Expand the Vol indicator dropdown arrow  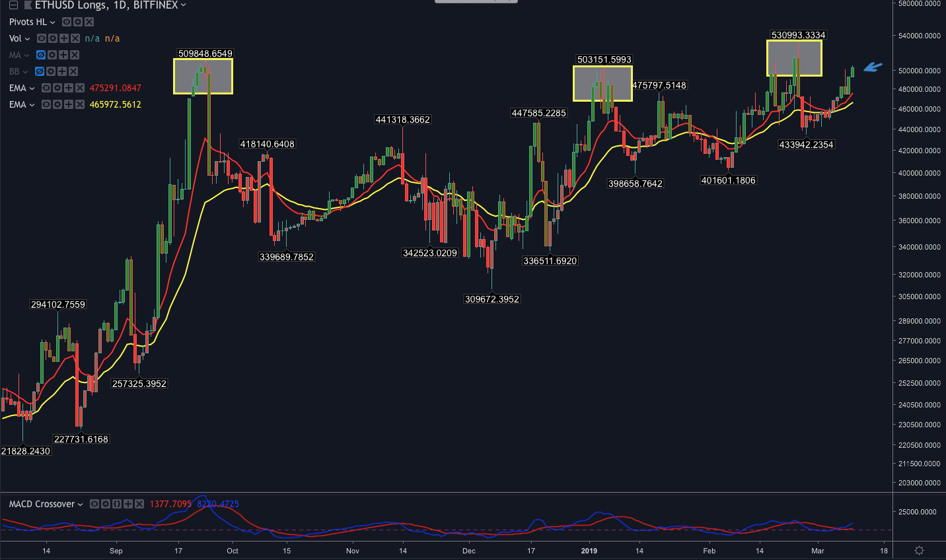[x=28, y=38]
